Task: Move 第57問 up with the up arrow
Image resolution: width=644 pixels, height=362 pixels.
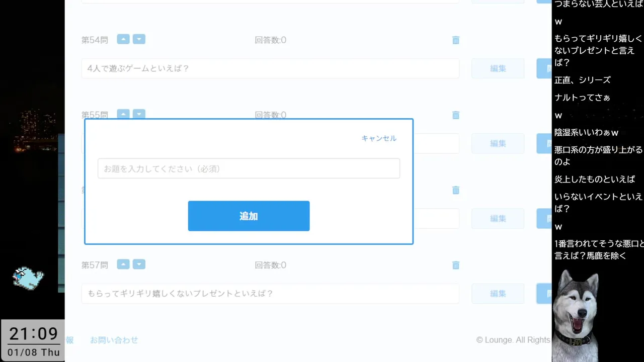Action: pos(123,264)
